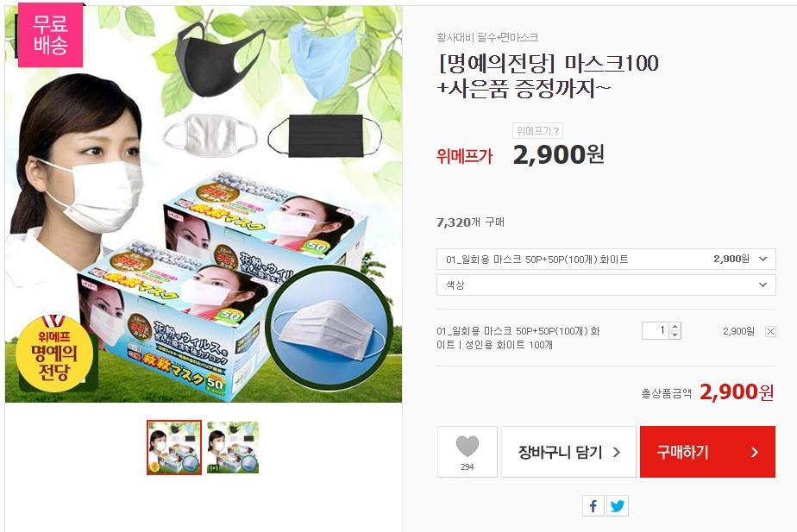Click the quantity input field

click(x=656, y=331)
